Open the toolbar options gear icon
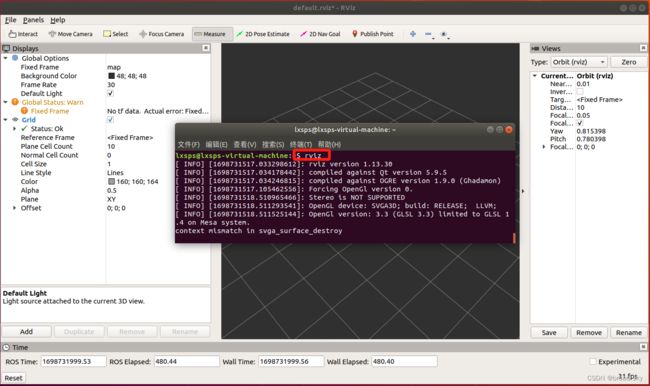This screenshot has width=650, height=386. (444, 34)
